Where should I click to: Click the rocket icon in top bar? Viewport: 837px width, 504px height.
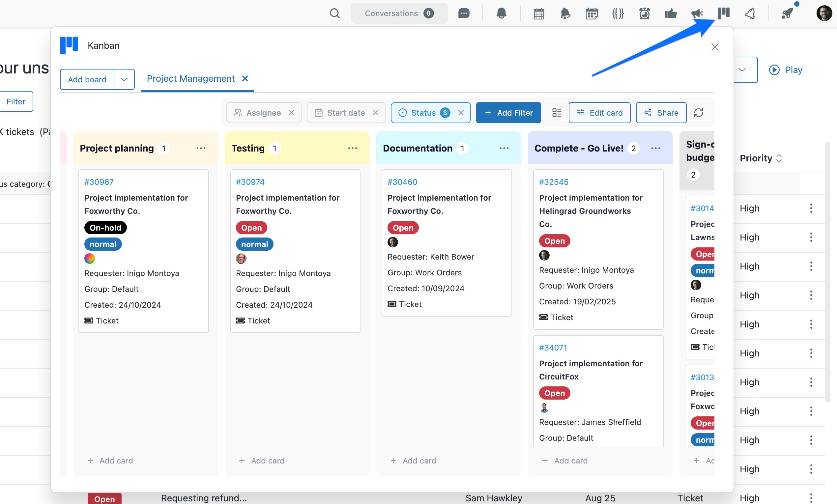[787, 14]
